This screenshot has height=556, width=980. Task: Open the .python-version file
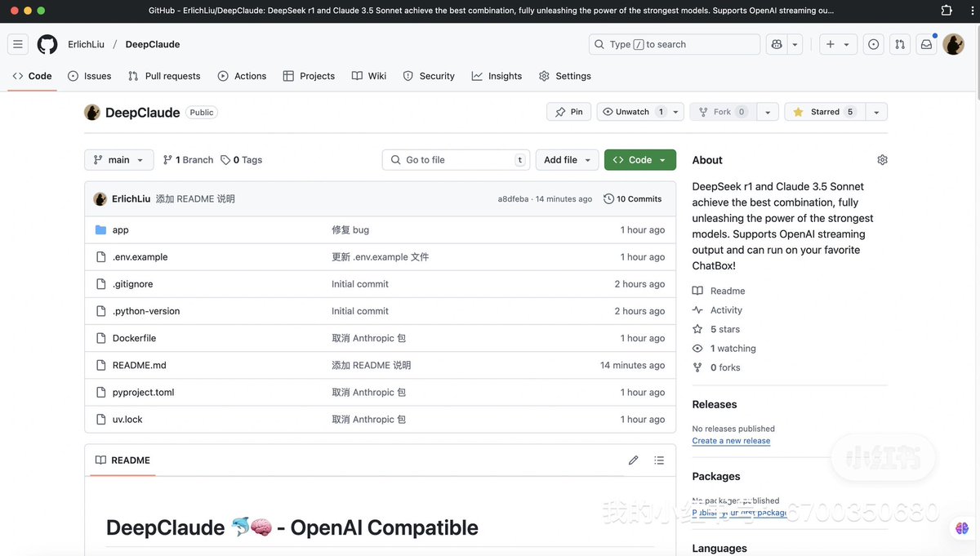coord(146,311)
